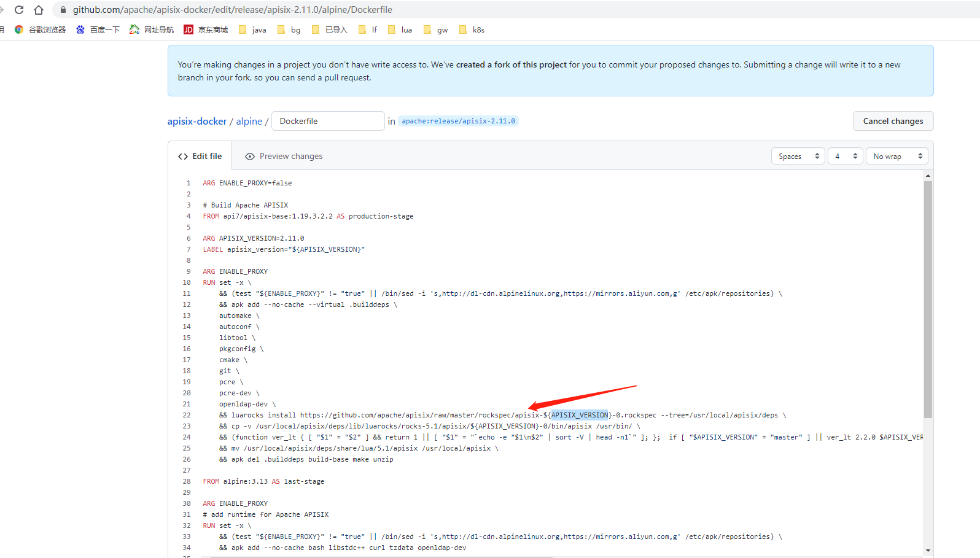Click the highlighted APISIX_VERSION in luarocks line
Screen dimensions: 980x558
click(x=580, y=415)
